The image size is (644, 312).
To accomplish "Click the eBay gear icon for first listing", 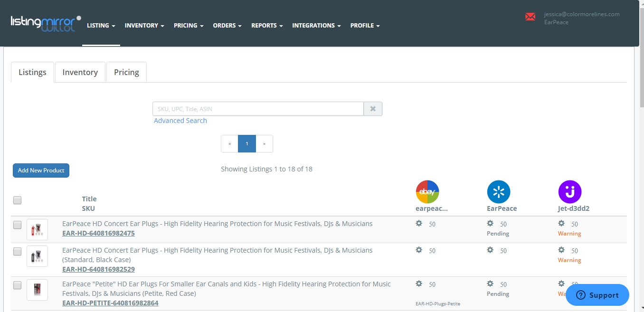I will (x=419, y=224).
